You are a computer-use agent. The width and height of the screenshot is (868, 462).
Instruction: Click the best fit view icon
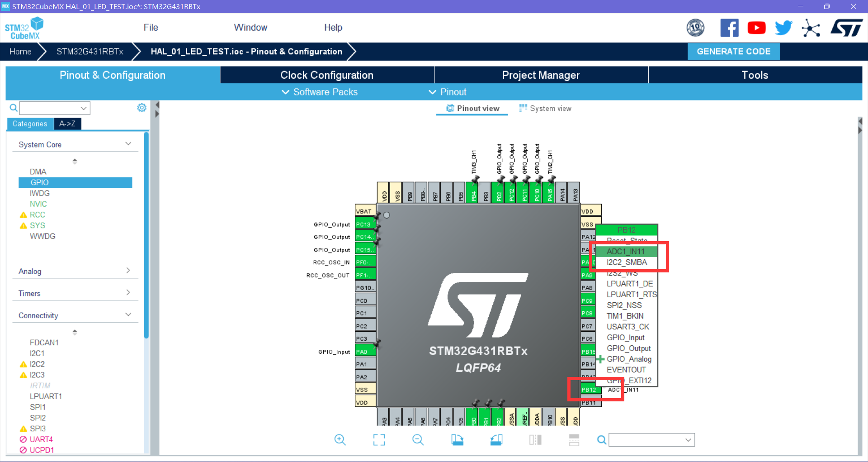(x=379, y=439)
